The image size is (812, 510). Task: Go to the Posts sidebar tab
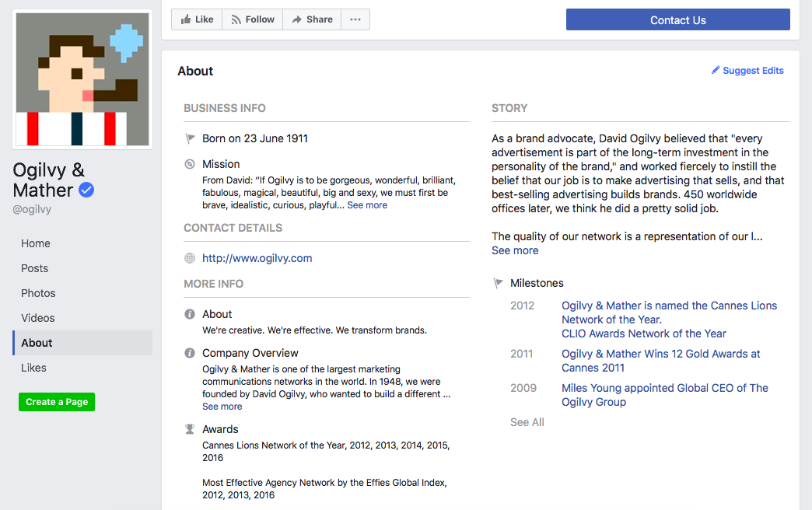35,268
